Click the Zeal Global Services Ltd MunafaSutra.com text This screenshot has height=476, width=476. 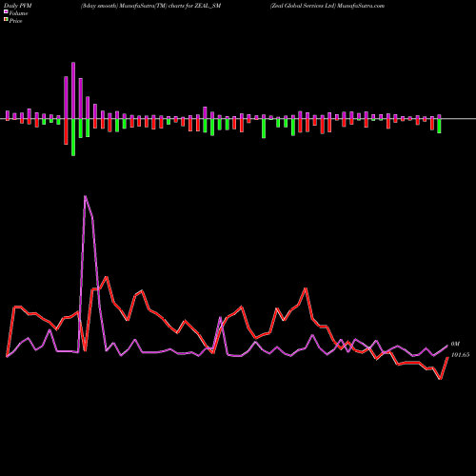point(327,6)
